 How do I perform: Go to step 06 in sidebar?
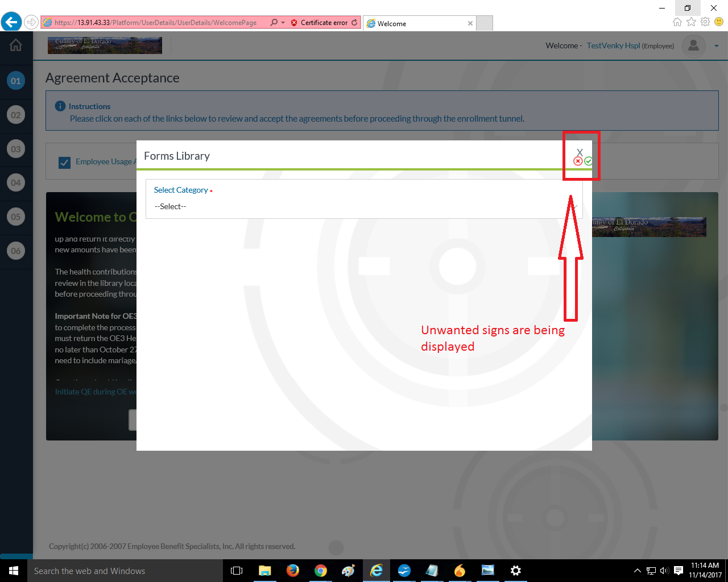point(16,251)
